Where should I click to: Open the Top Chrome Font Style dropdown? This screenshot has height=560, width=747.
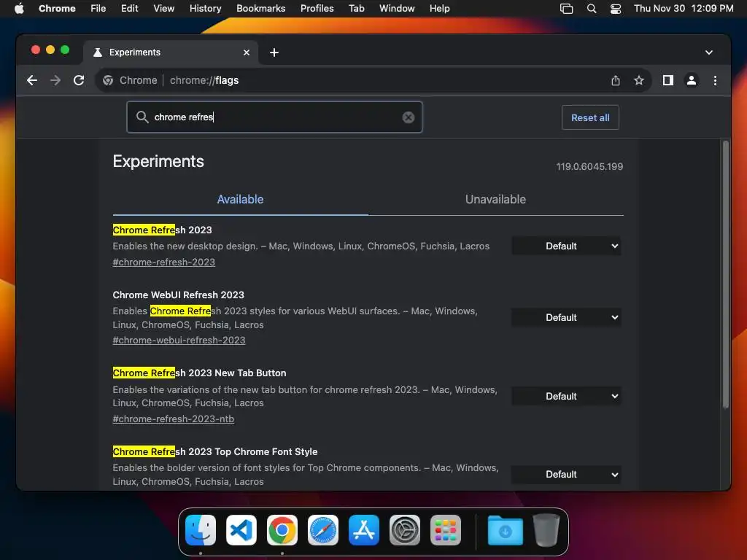[566, 474]
